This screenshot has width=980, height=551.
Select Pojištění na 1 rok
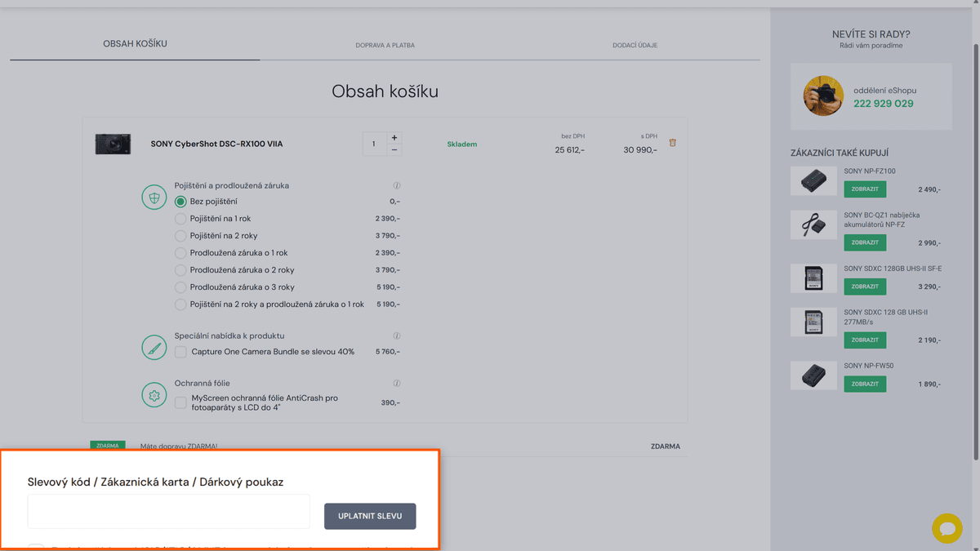pyautogui.click(x=180, y=219)
